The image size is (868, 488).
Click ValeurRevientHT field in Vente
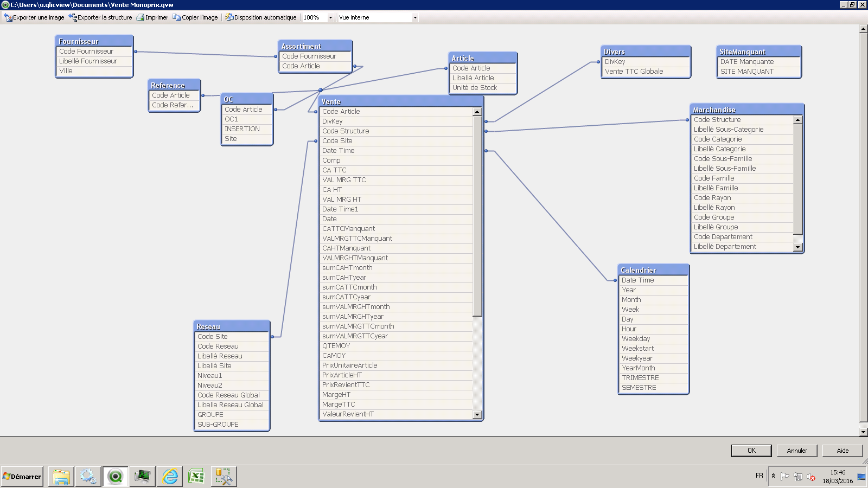tap(397, 414)
